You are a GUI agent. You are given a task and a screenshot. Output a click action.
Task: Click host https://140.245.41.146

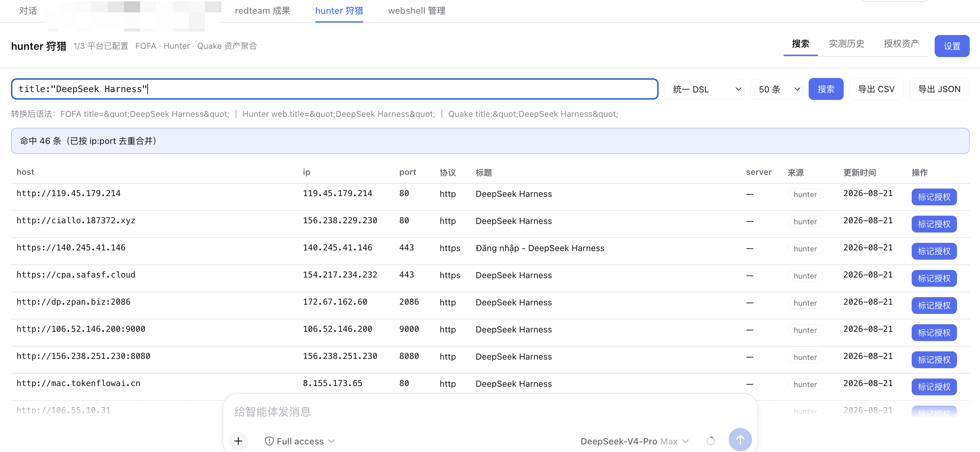click(71, 248)
